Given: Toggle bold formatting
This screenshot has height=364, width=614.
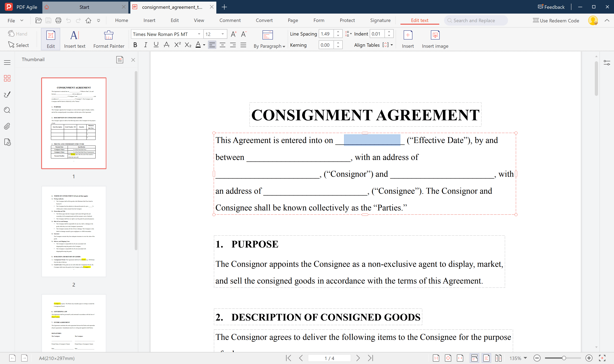Looking at the screenshot, I should [x=135, y=45].
